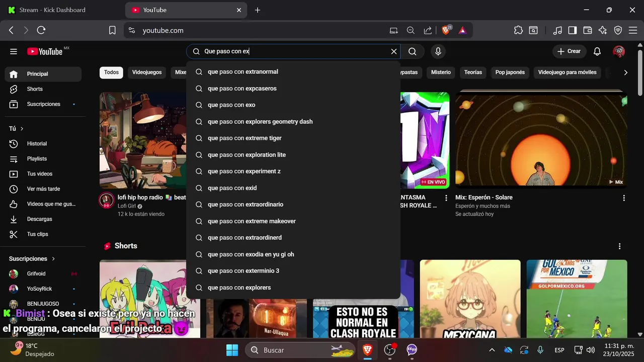This screenshot has width=644, height=362.
Task: Open the Shorts shelf options menu
Action: 620,246
